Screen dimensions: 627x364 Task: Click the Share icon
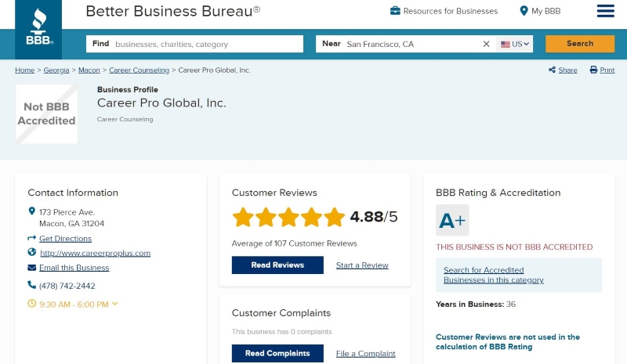[552, 70]
